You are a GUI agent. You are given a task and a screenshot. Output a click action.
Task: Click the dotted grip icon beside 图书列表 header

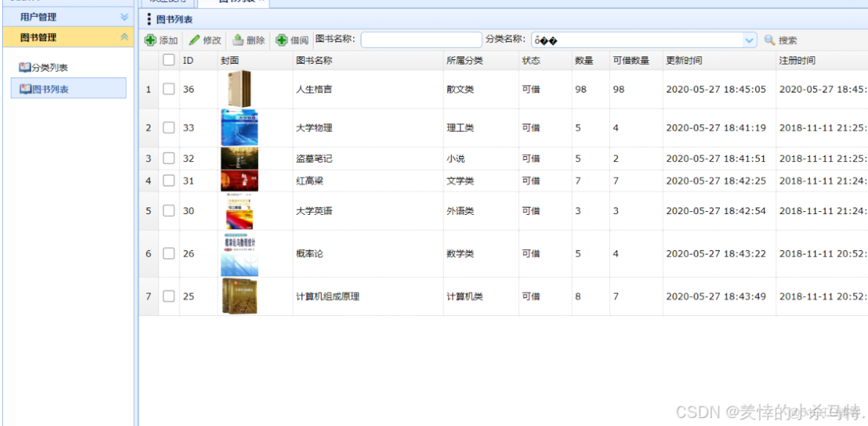pos(150,20)
